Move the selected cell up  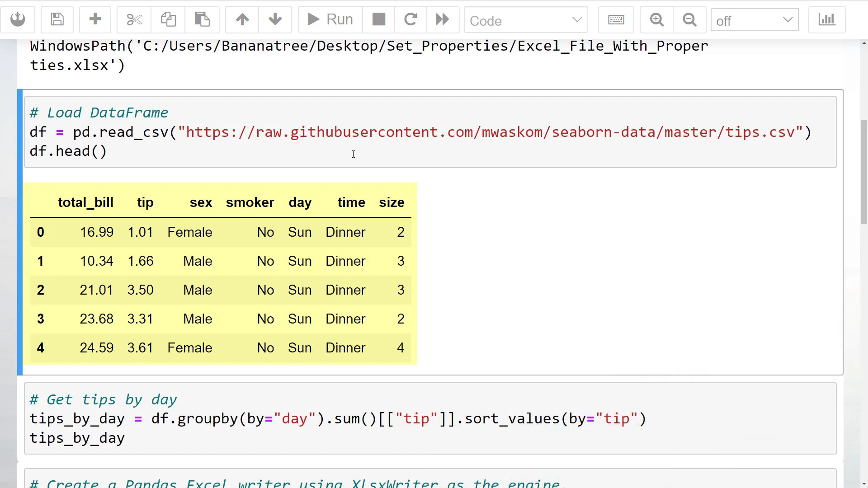(x=242, y=19)
